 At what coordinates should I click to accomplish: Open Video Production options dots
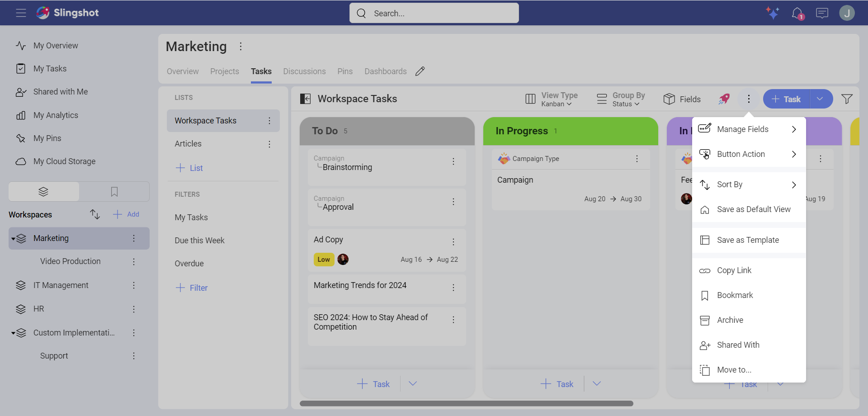pyautogui.click(x=134, y=262)
